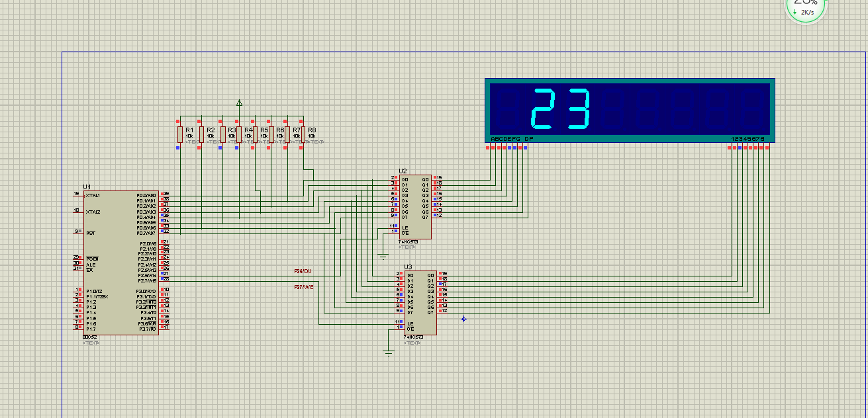Select the U2 74HC573 latch chip

tap(414, 207)
